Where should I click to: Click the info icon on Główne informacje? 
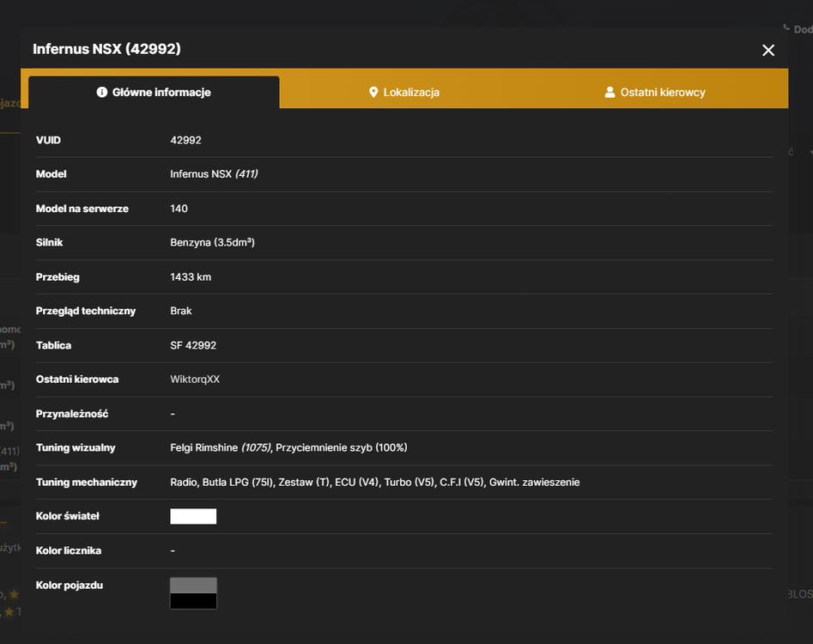(x=101, y=92)
